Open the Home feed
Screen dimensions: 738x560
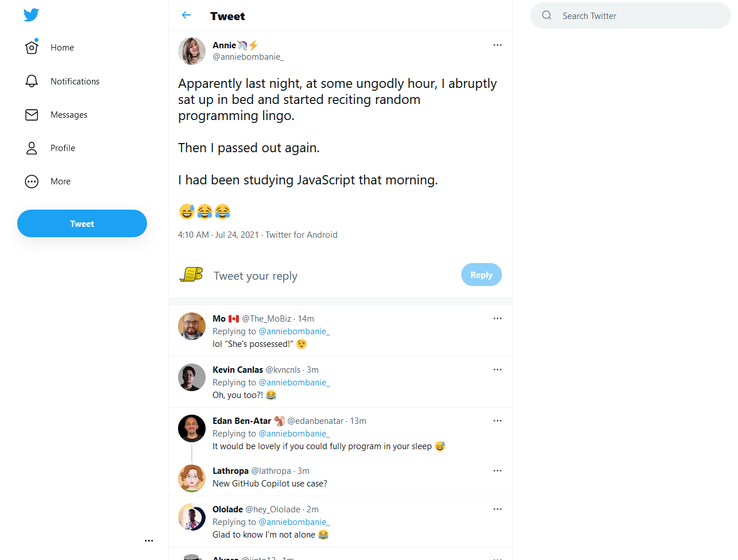[62, 48]
